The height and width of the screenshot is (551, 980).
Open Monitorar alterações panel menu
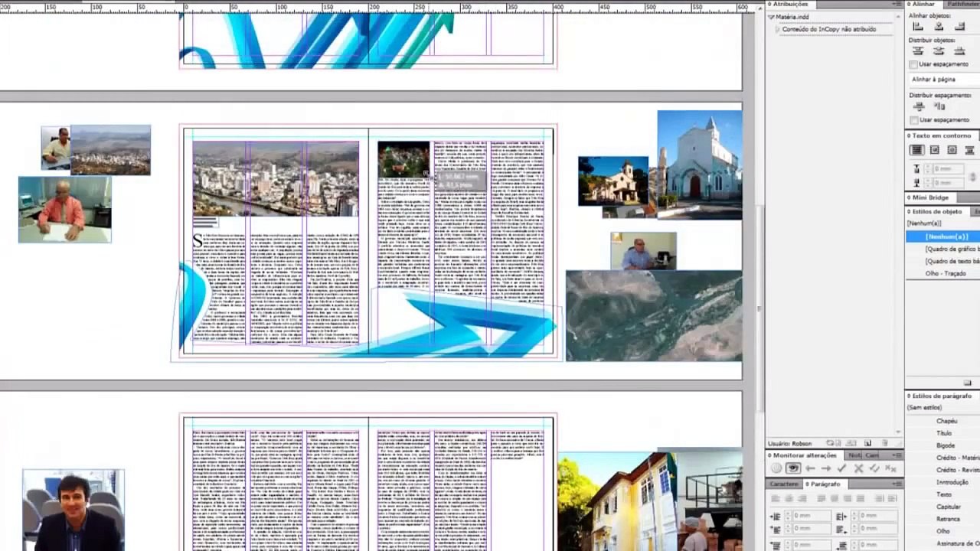(x=897, y=455)
